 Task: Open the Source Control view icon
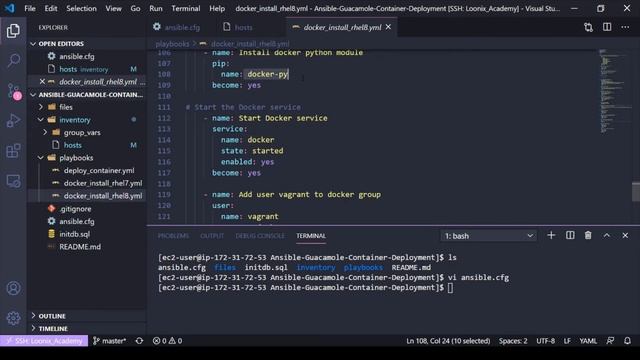click(13, 91)
